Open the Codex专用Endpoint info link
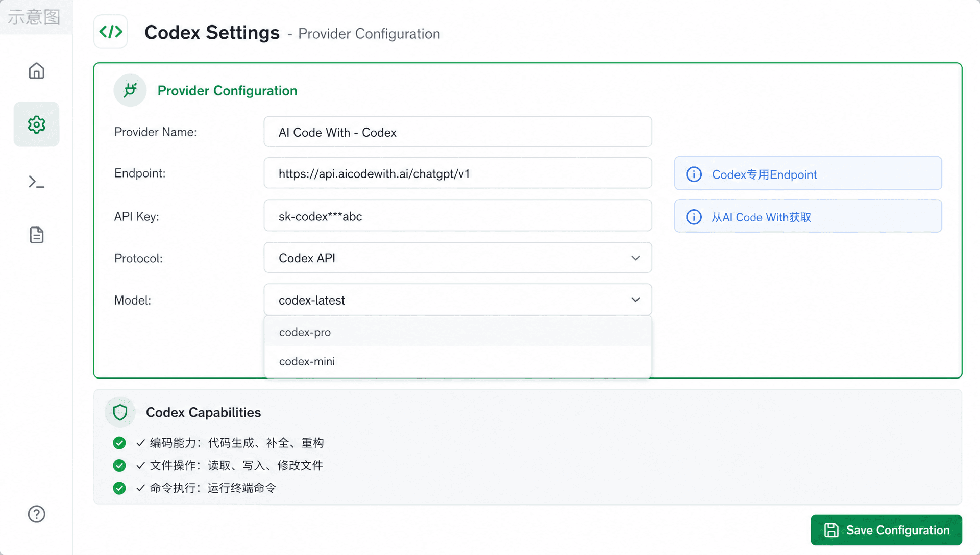The height and width of the screenshot is (555, 980). (808, 173)
